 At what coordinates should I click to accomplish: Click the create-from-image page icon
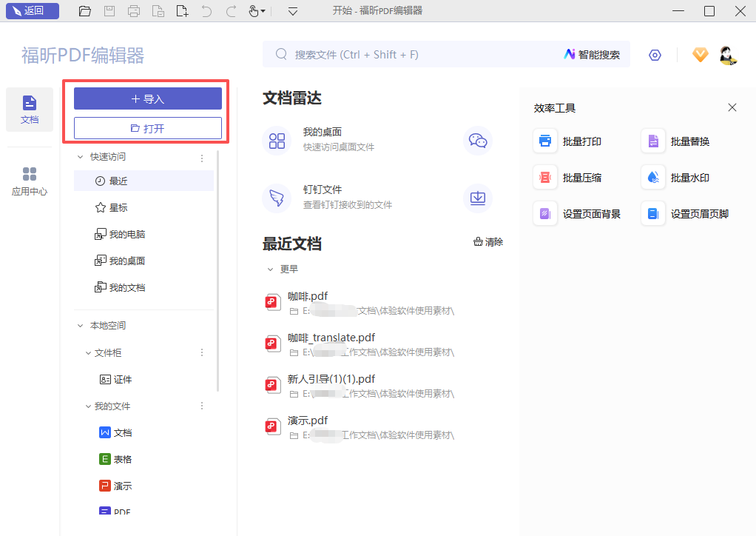coord(158,10)
